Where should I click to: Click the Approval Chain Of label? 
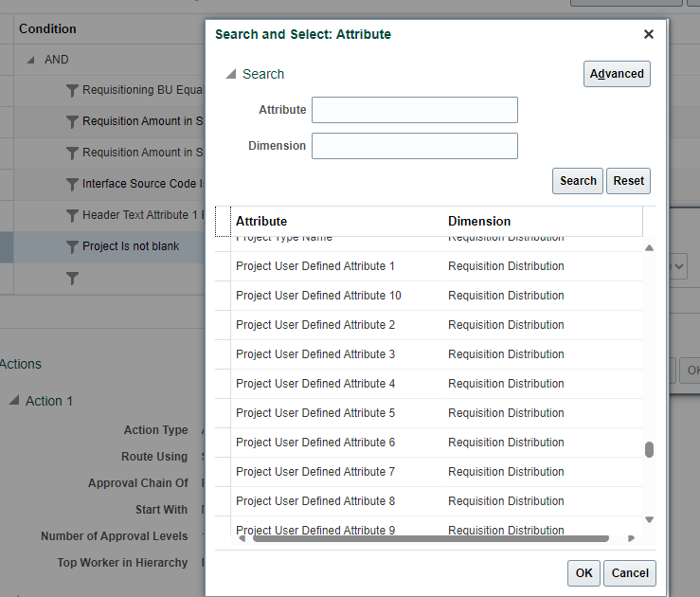(x=138, y=483)
